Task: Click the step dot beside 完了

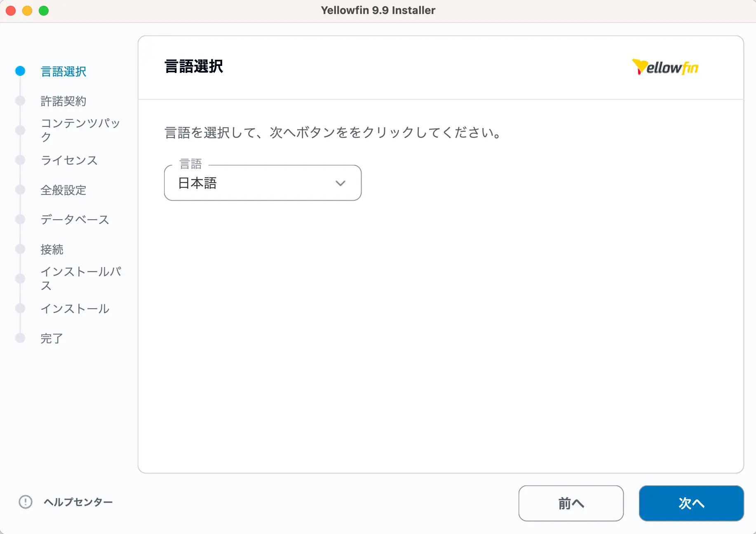Action: (20, 338)
